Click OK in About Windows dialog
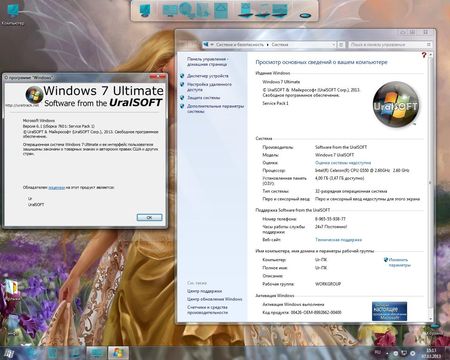 (149, 217)
